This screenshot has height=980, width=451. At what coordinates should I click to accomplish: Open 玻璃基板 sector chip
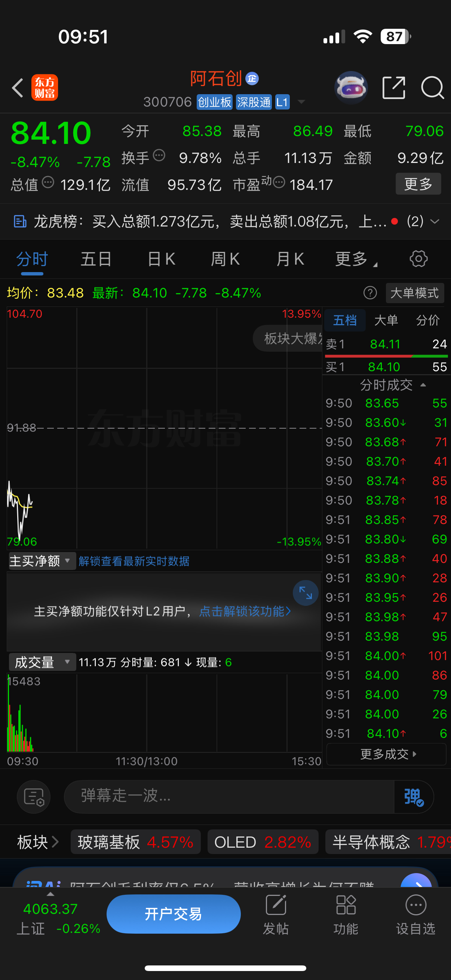[x=135, y=842]
